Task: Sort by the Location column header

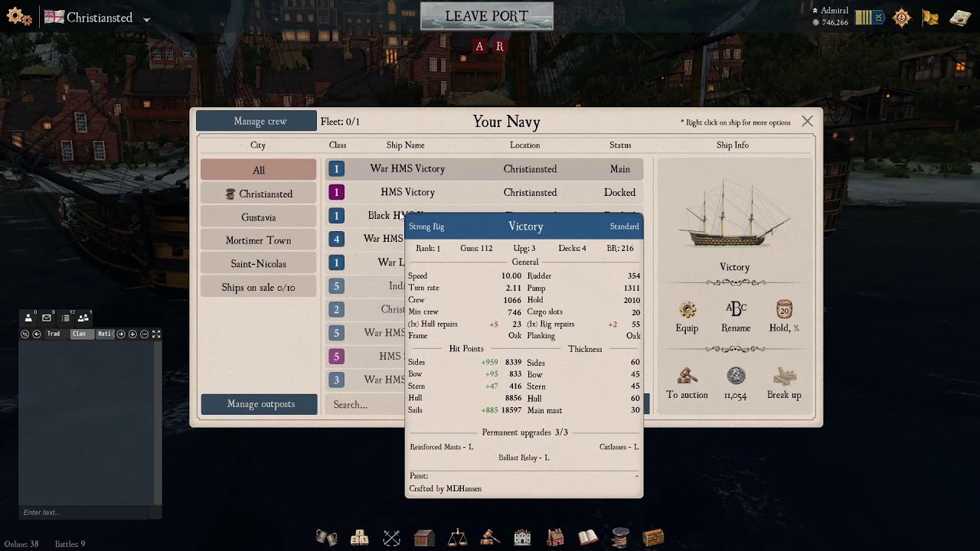Action: pos(524,145)
